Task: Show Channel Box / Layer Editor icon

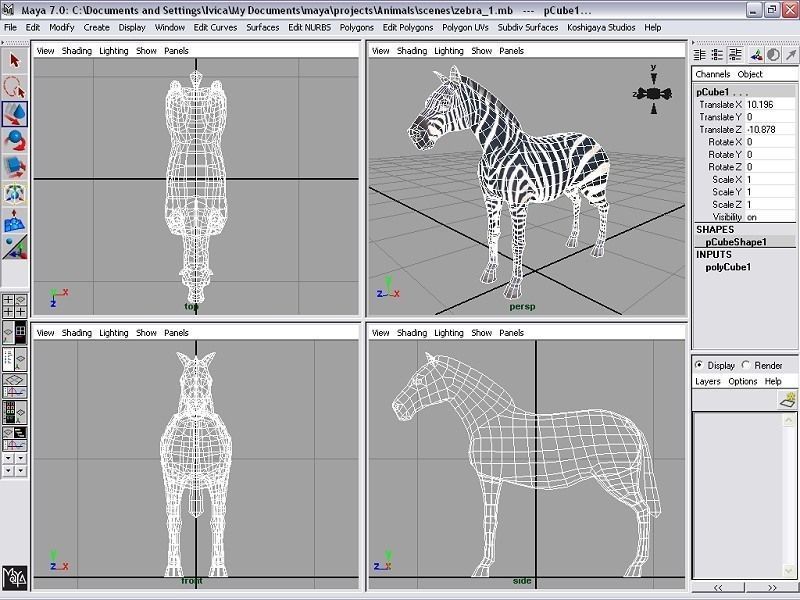Action: tap(735, 55)
